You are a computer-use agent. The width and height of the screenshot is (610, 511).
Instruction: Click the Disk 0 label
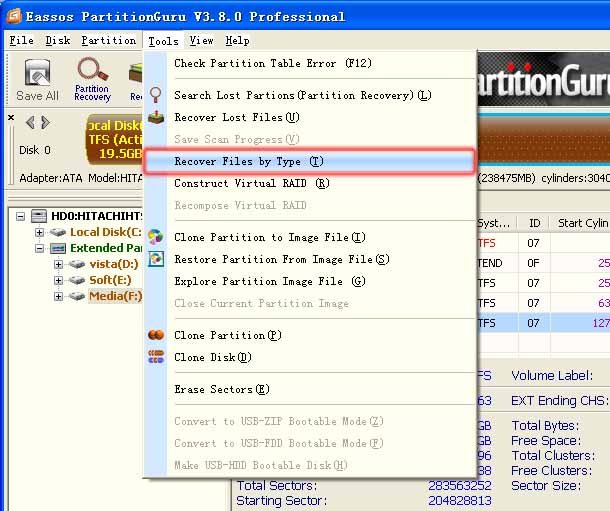[35, 150]
